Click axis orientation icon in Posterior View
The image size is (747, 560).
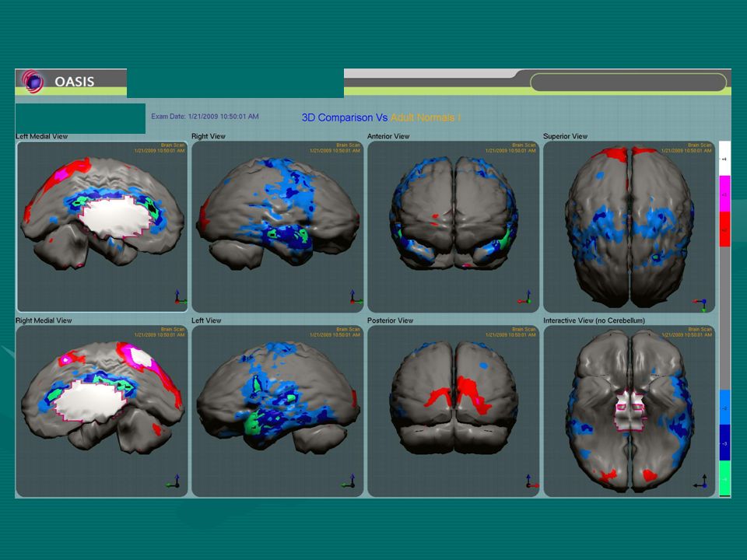531,481
